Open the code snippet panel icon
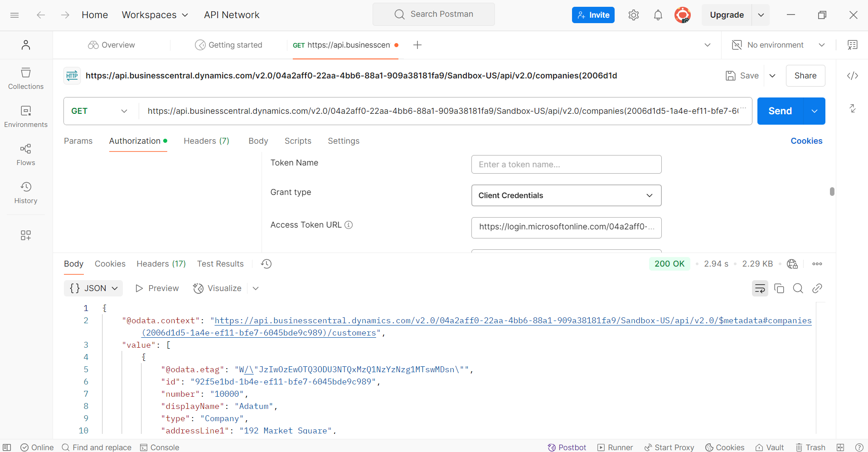Image resolution: width=868 pixels, height=452 pixels. pyautogui.click(x=853, y=76)
